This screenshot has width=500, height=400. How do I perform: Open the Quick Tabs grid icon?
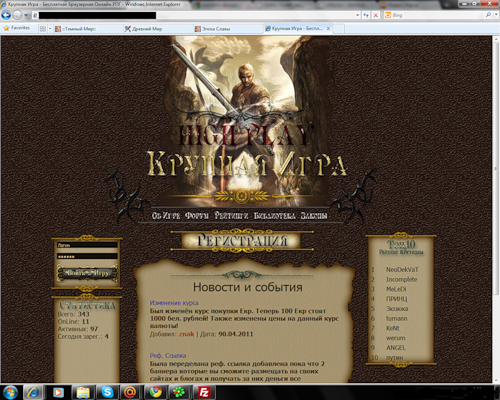pos(43,29)
